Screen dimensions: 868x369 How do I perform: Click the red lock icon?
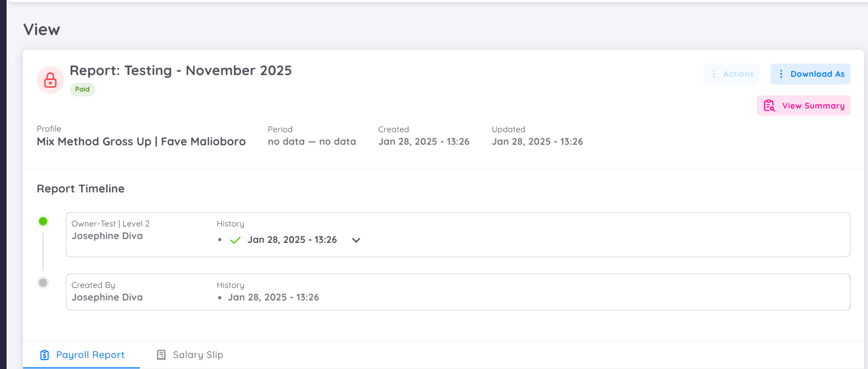pos(50,80)
